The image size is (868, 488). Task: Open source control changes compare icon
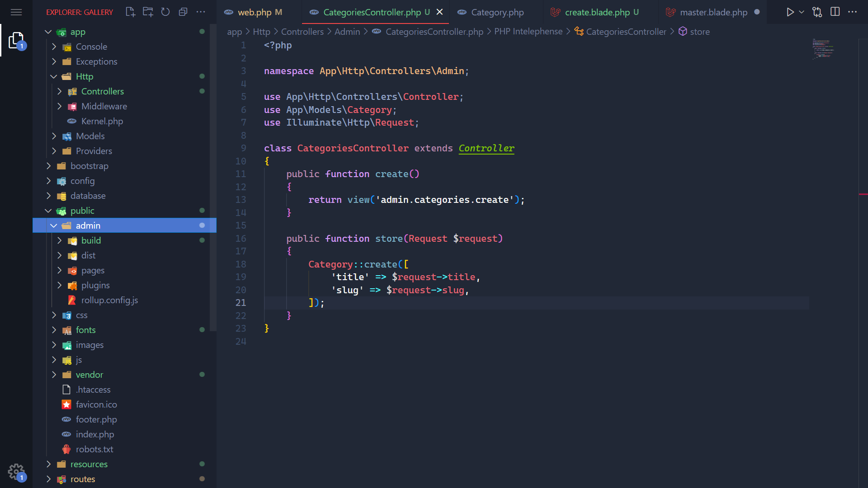pos(817,12)
